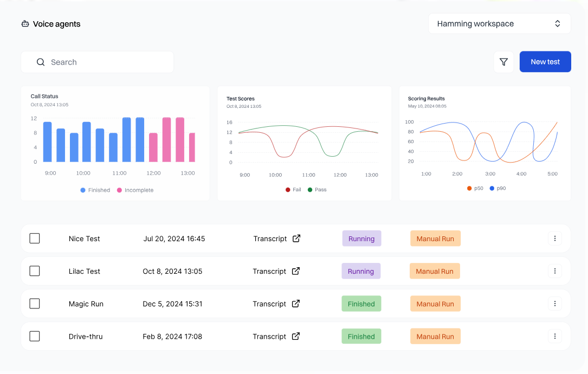The height and width of the screenshot is (374, 588).
Task: Open three-dot menu for Nice Test row
Action: [554, 238]
